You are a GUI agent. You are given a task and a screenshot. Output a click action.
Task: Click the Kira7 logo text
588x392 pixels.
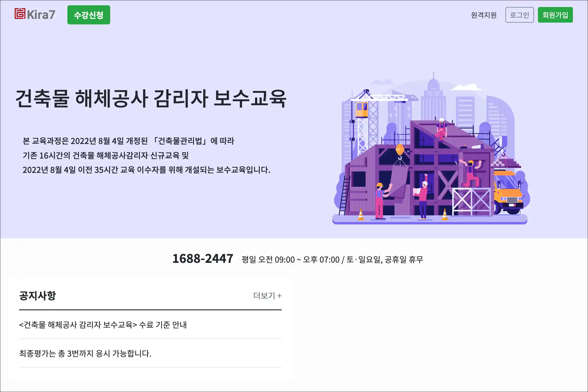click(41, 15)
